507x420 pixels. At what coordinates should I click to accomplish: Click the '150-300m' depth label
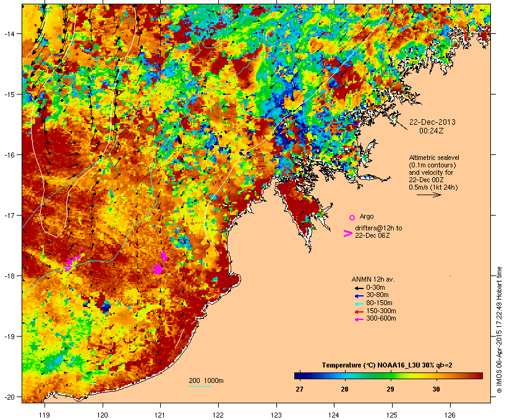pos(381,311)
